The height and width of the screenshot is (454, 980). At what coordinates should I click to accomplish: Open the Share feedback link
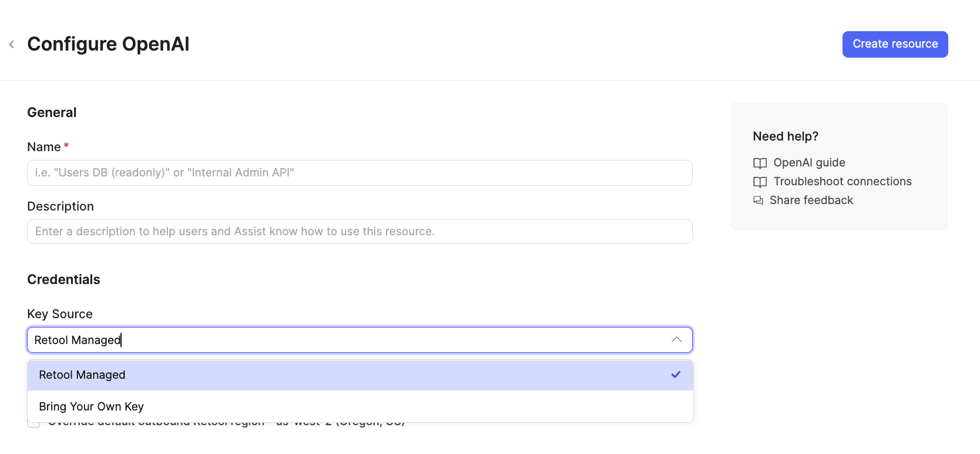811,200
